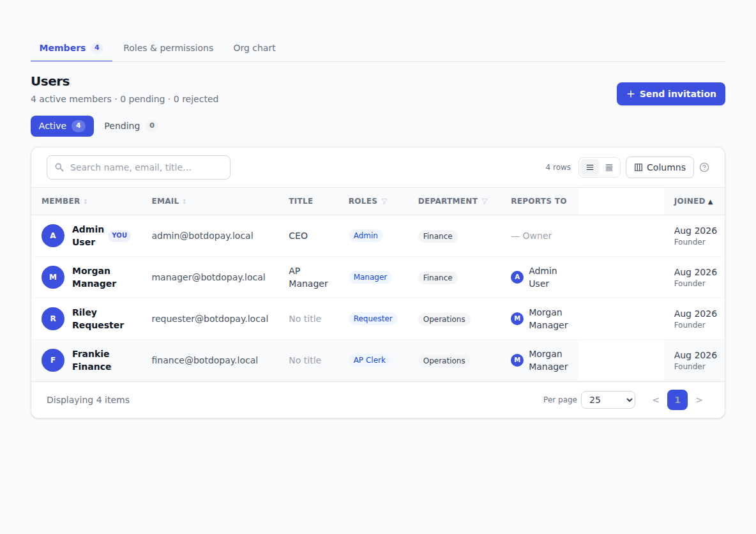756x534 pixels.
Task: Click Morgan Manager in Riley's Reports To cell
Action: (540, 319)
